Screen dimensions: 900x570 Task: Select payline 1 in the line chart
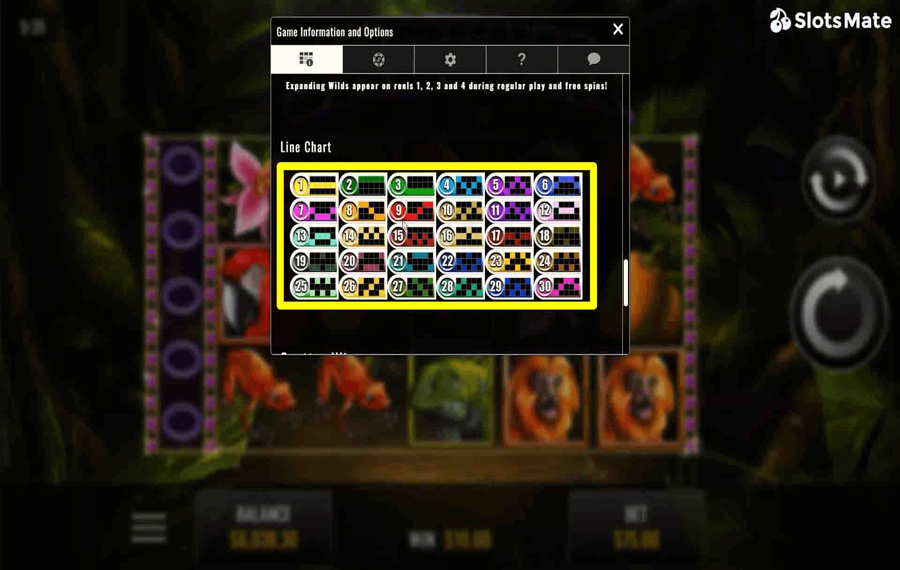[x=313, y=185]
